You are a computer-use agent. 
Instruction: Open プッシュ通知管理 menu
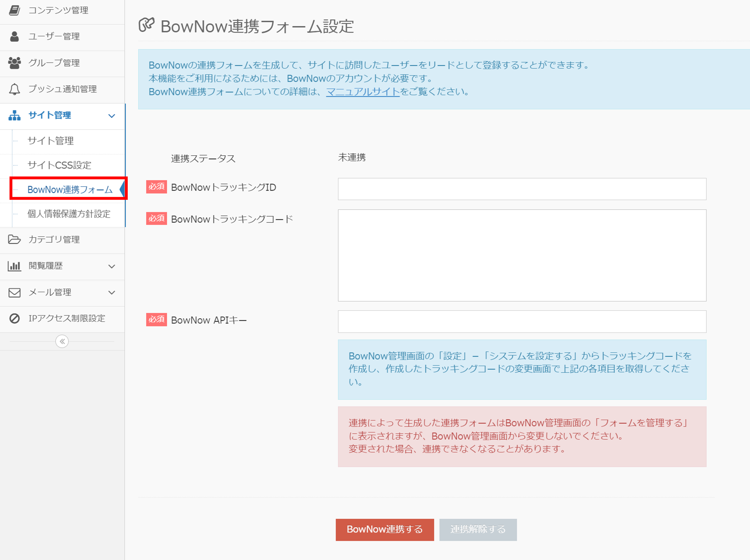tap(62, 89)
